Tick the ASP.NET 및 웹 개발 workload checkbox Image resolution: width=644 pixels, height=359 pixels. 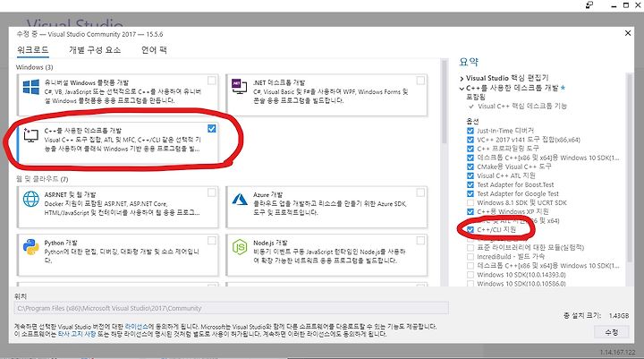211,192
